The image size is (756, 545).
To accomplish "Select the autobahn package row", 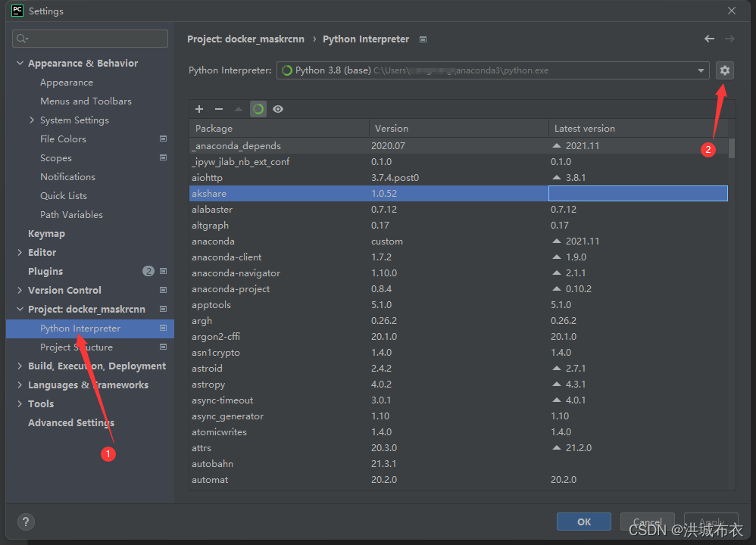I will click(x=458, y=463).
